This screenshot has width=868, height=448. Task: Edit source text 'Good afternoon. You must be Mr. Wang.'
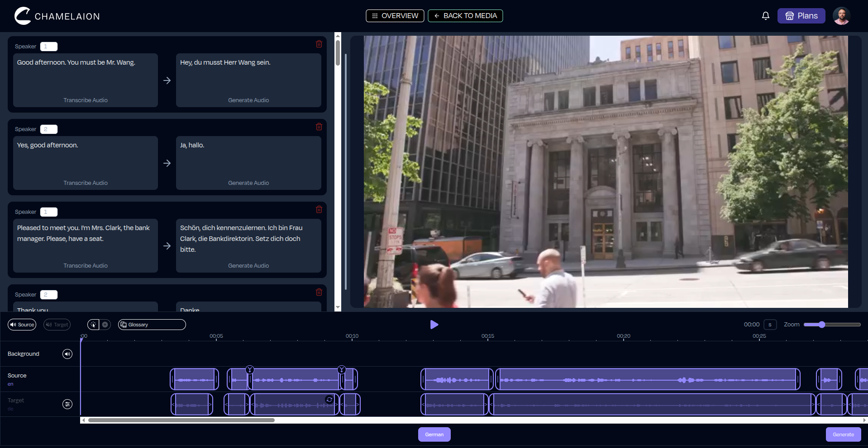[86, 73]
